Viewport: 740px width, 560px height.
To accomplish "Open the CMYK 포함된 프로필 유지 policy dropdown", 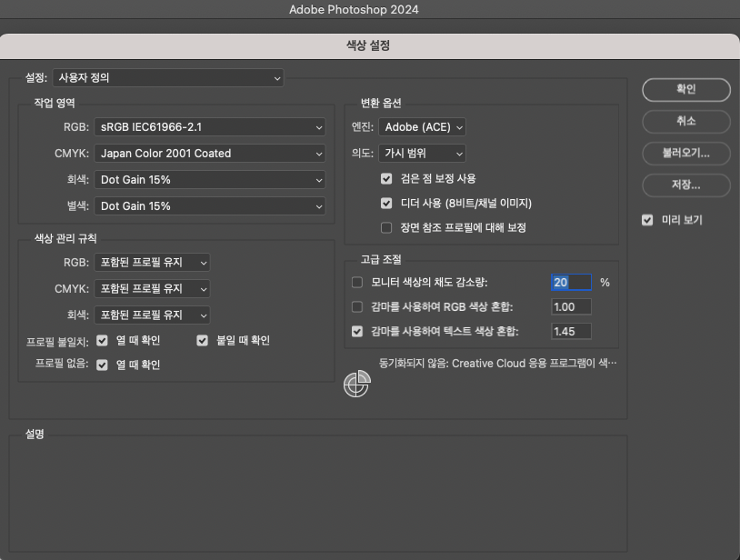I will coord(152,289).
